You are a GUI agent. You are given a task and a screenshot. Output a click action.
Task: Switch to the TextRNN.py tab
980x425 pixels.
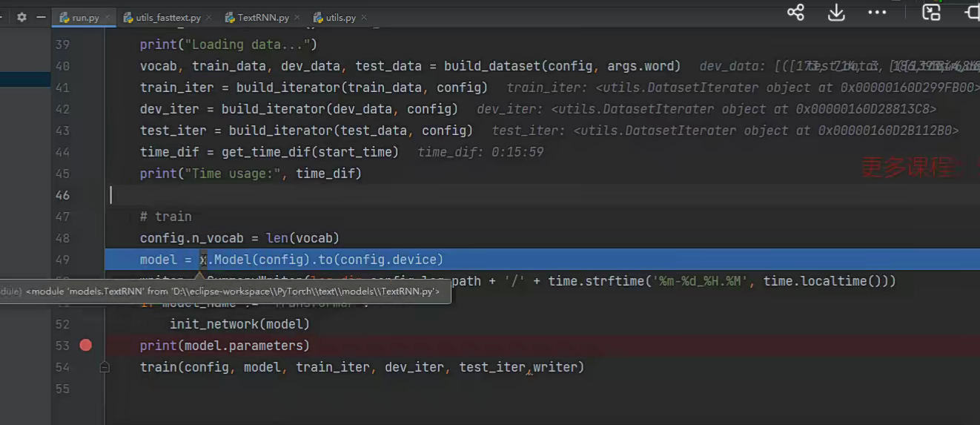coord(262,18)
